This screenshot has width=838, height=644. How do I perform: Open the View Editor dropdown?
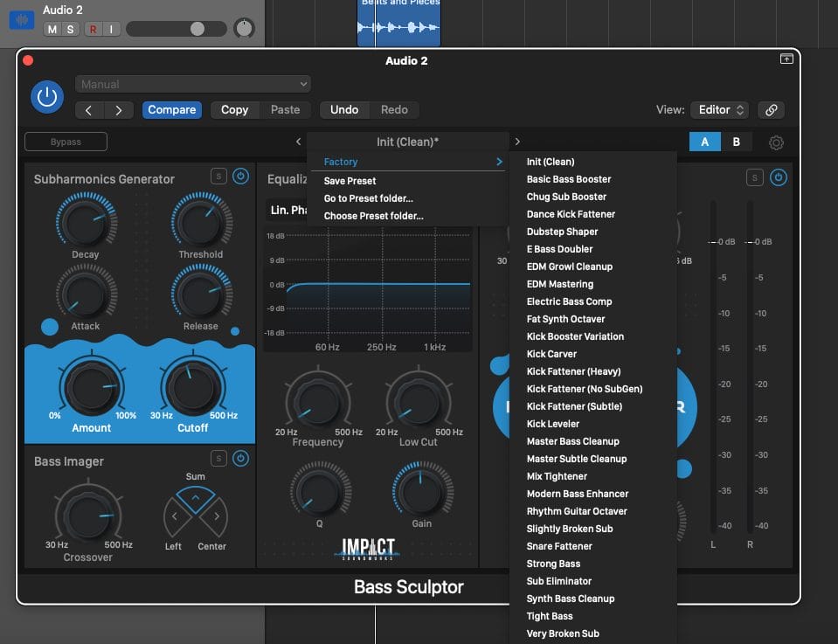(x=721, y=110)
